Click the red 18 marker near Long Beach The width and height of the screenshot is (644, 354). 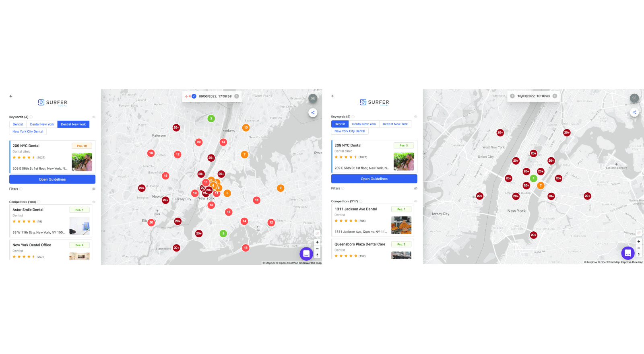point(246,248)
